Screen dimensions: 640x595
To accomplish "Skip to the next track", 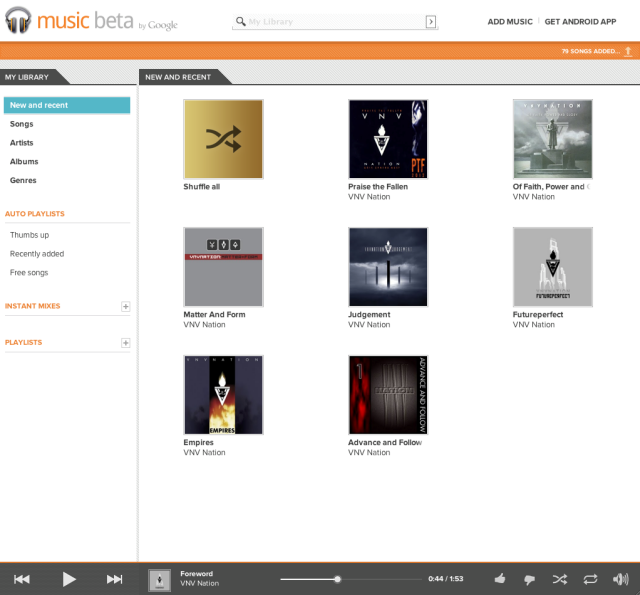I will [115, 579].
